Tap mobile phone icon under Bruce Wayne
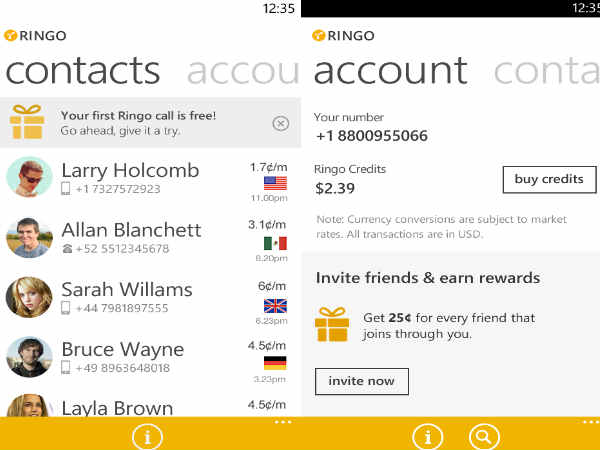 coord(66,368)
